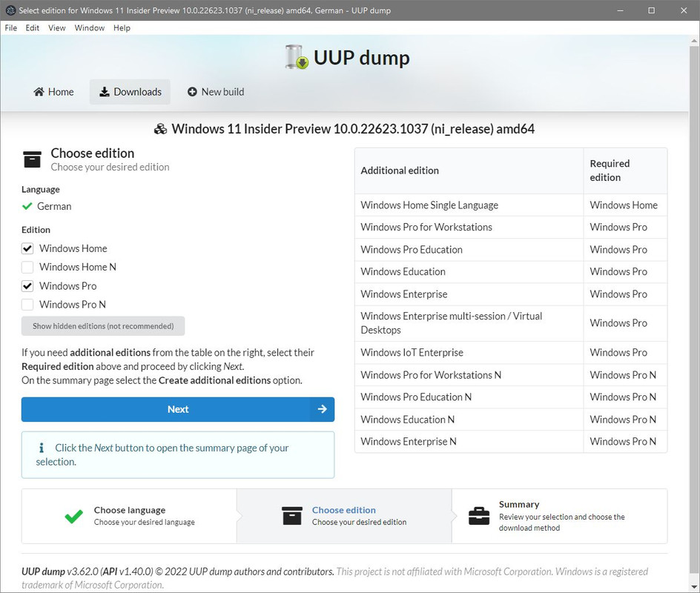The width and height of the screenshot is (700, 593).
Task: Minimize the UUP dump window
Action: click(620, 10)
